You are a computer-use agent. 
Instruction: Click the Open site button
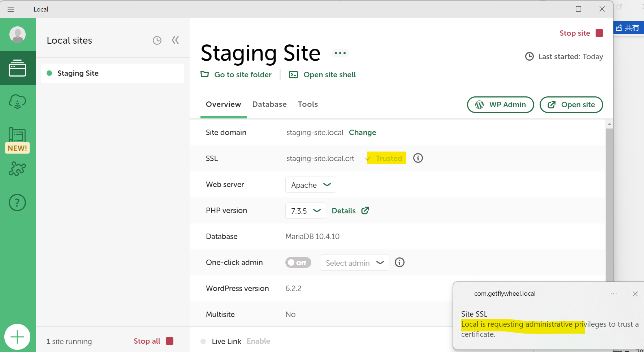pos(571,105)
